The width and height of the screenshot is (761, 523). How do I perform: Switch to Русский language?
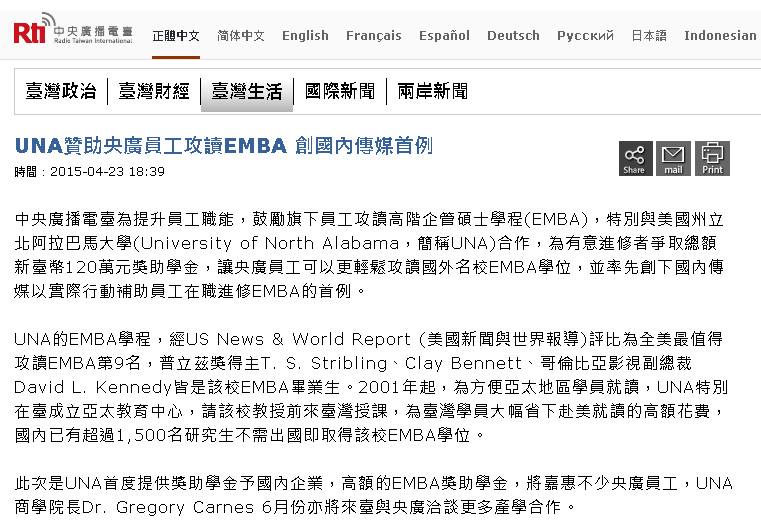click(x=585, y=35)
